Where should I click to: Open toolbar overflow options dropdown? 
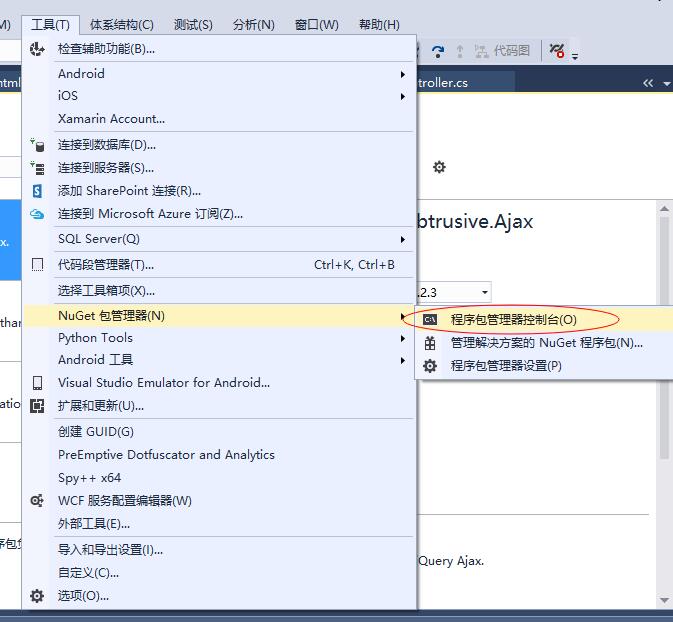click(x=575, y=56)
